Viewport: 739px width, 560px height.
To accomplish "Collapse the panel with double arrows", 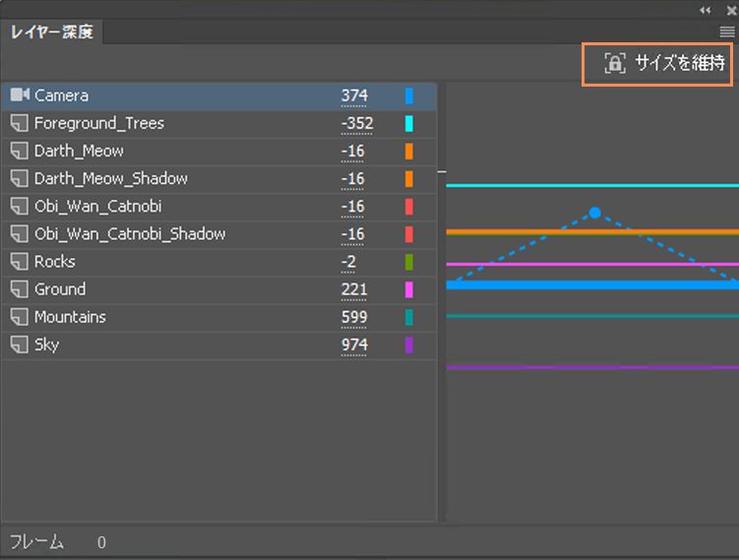I will (x=706, y=9).
